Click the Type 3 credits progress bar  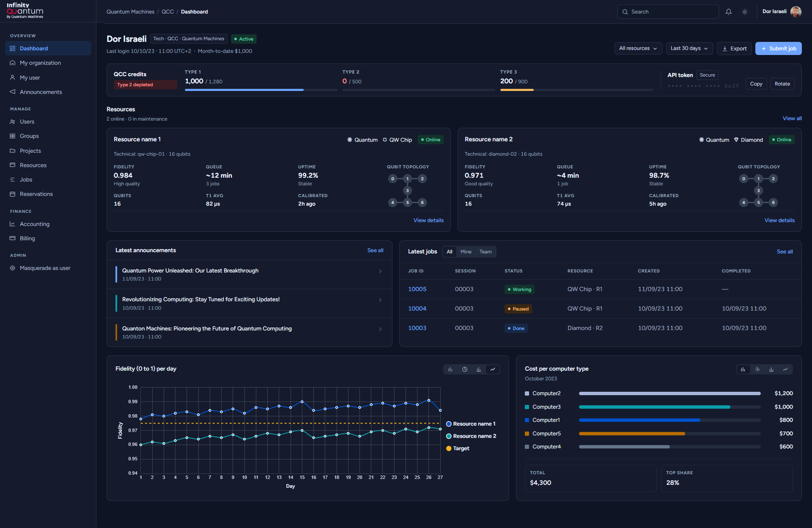point(576,90)
